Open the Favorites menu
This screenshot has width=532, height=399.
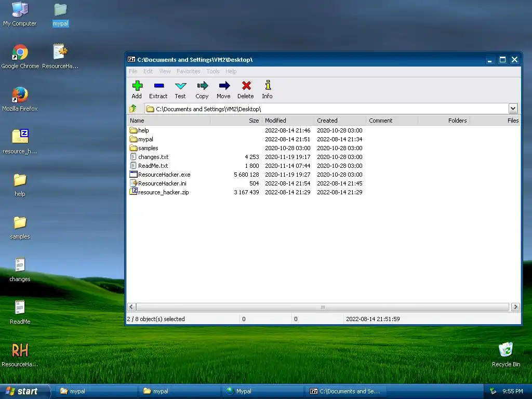[x=188, y=71]
